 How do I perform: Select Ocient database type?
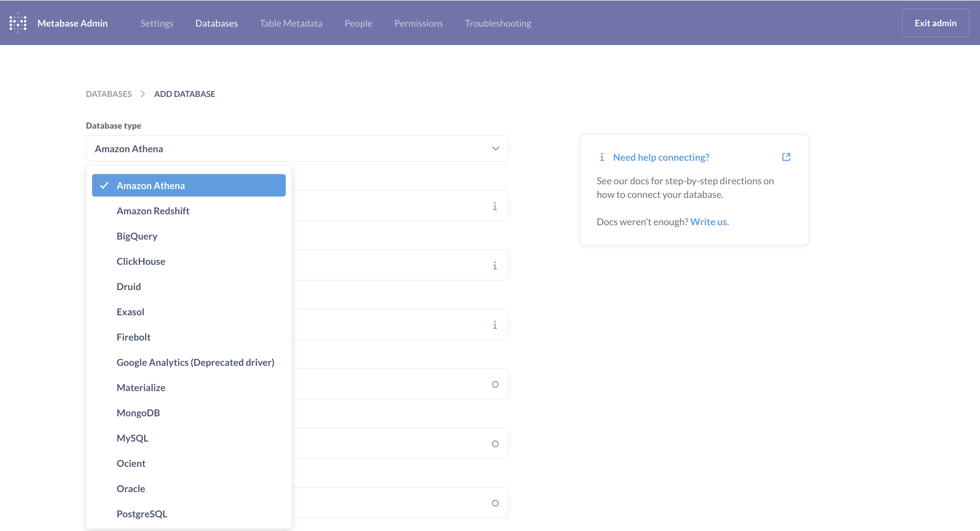pos(189,463)
